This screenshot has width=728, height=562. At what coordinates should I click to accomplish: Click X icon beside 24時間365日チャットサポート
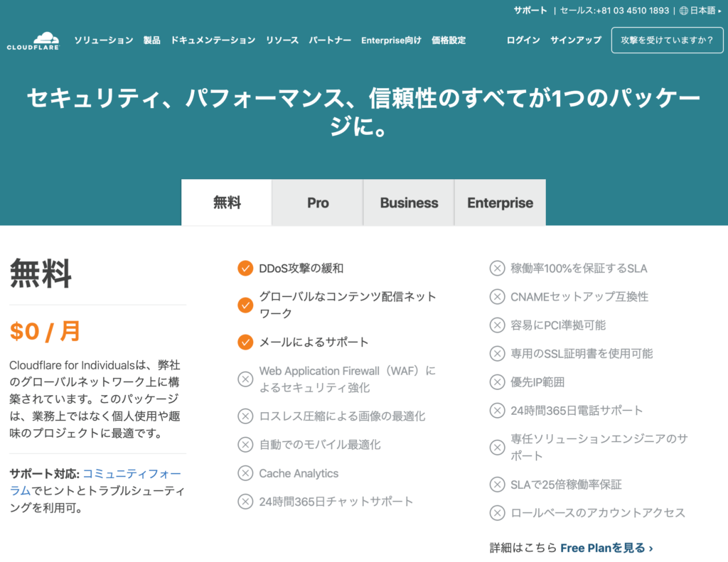click(x=245, y=502)
